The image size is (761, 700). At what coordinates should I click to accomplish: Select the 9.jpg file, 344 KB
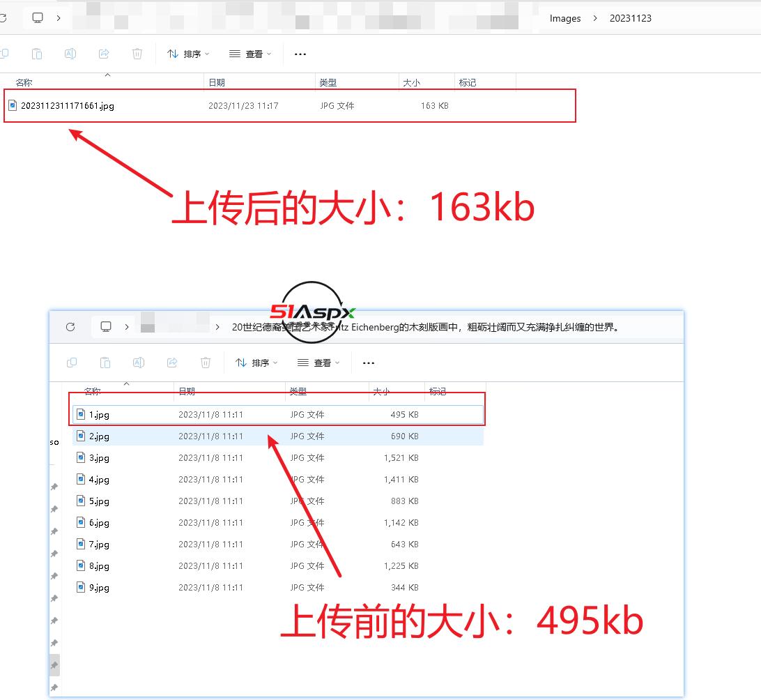[99, 588]
